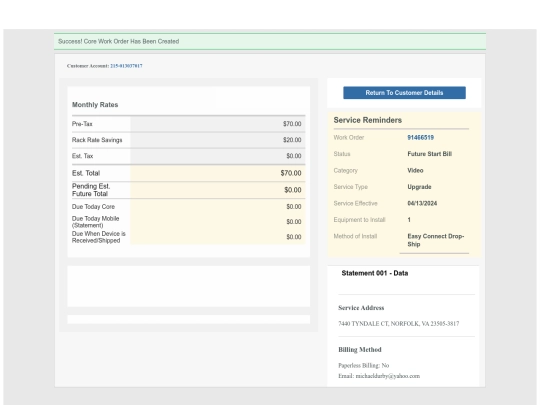The image size is (540, 405).
Task: Click the Est. Tax $0.00 value
Action: pyautogui.click(x=294, y=156)
